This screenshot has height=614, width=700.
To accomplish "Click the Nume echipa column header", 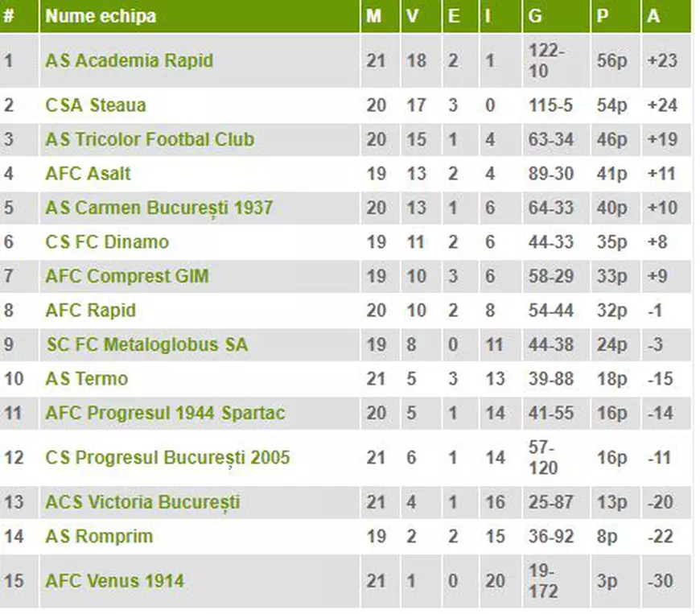I will [x=101, y=16].
